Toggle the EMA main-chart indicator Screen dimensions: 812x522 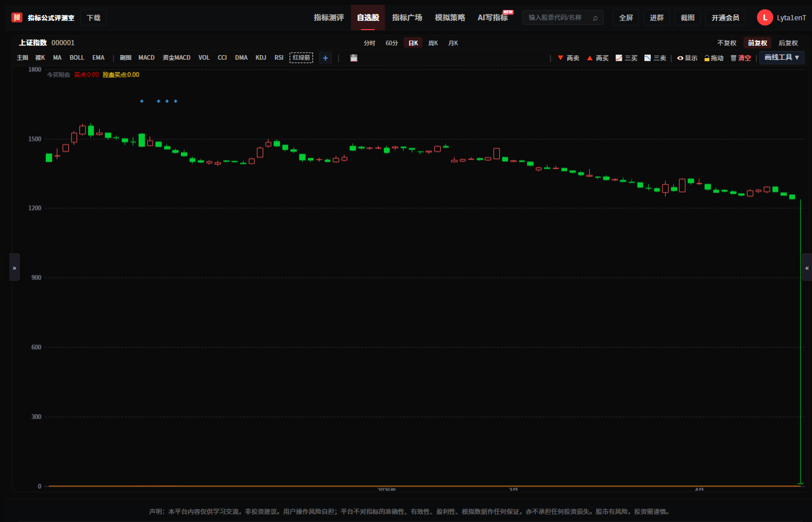tap(99, 58)
